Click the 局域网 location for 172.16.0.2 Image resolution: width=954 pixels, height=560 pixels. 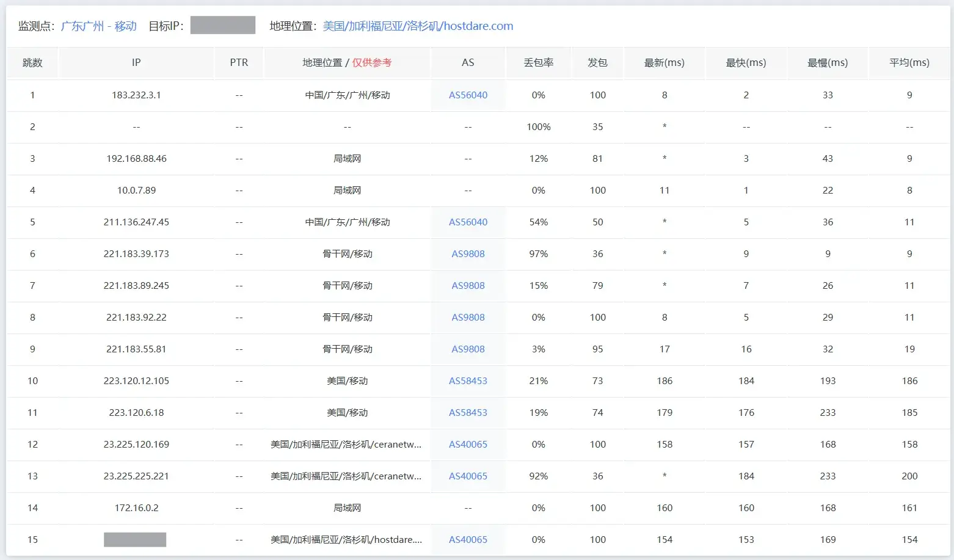click(347, 508)
